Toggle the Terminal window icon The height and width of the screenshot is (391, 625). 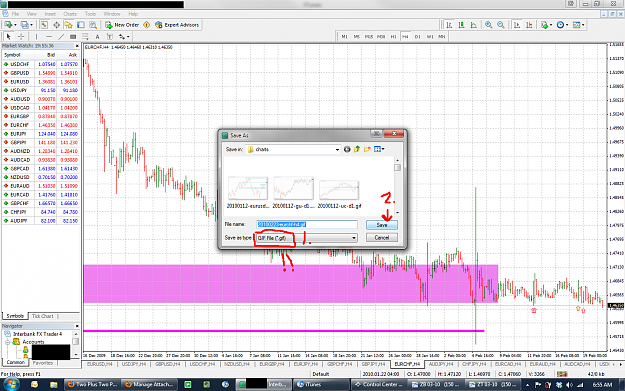pyautogui.click(x=81, y=25)
